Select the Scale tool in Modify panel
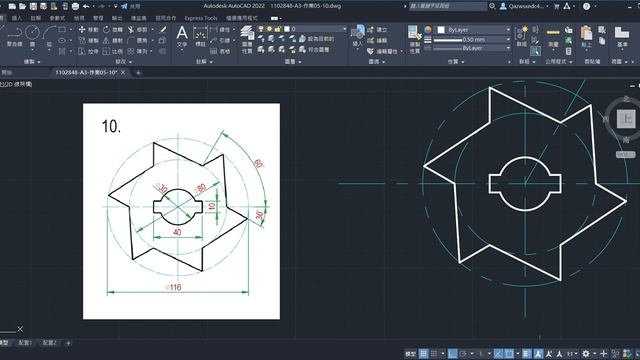Image resolution: width=640 pixels, height=360 pixels. click(x=113, y=51)
